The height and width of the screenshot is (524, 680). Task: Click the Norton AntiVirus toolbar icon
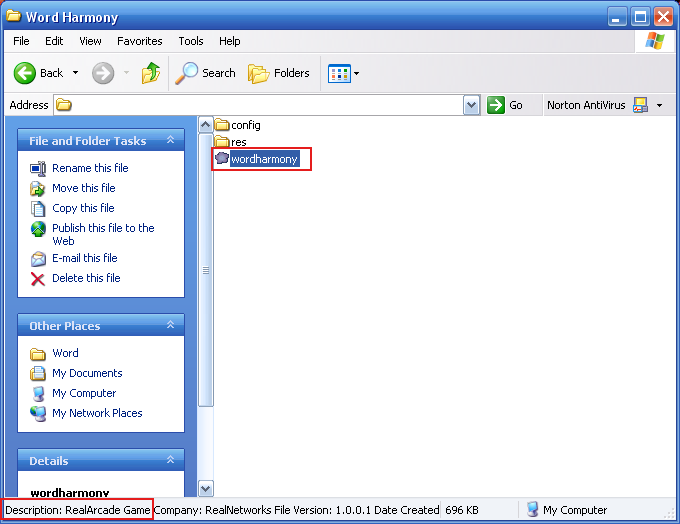click(x=640, y=105)
